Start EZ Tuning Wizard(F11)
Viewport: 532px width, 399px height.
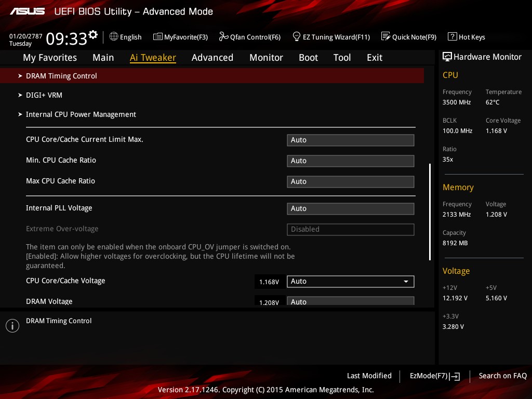point(331,37)
